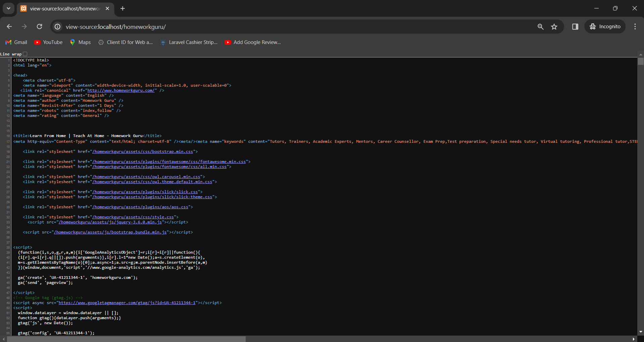The image size is (644, 342).
Task: Open the Laravel Cashier Stripe bookmark
Action: click(x=189, y=42)
